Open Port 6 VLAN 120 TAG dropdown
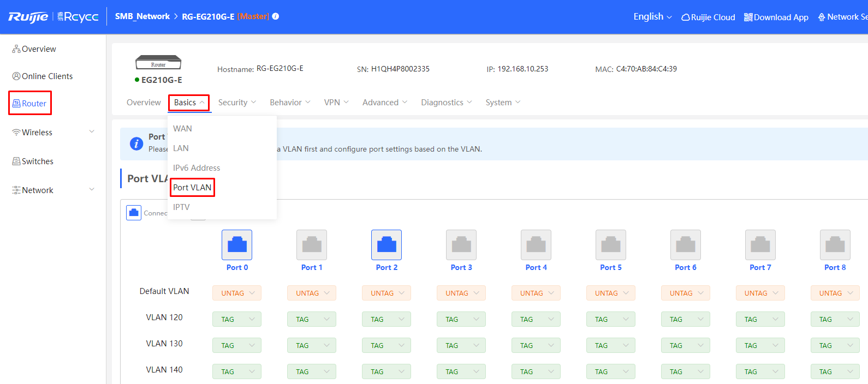The height and width of the screenshot is (384, 868). click(x=686, y=319)
